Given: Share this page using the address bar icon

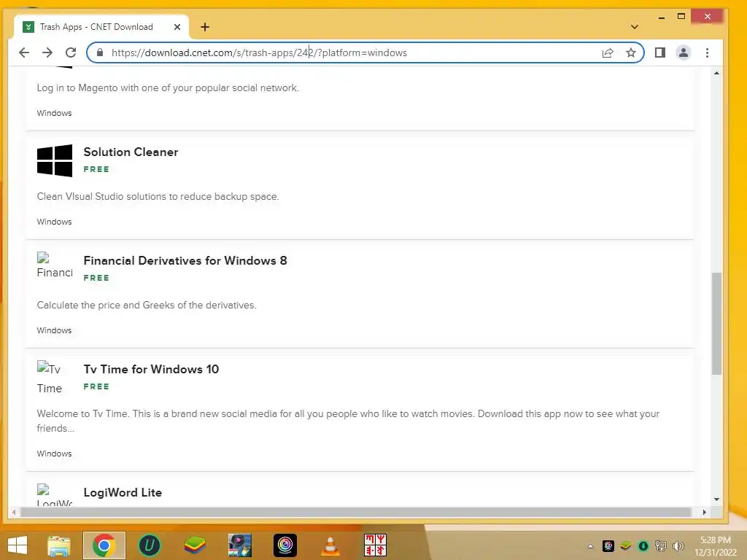Looking at the screenshot, I should pos(608,52).
